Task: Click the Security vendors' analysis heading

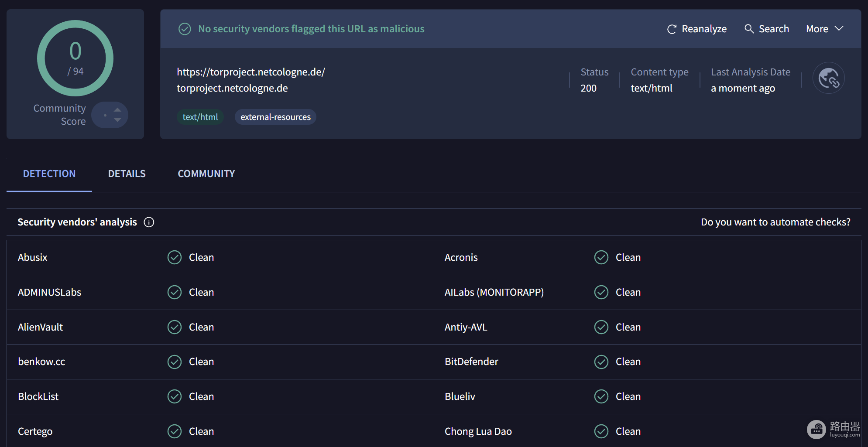Action: (x=77, y=222)
